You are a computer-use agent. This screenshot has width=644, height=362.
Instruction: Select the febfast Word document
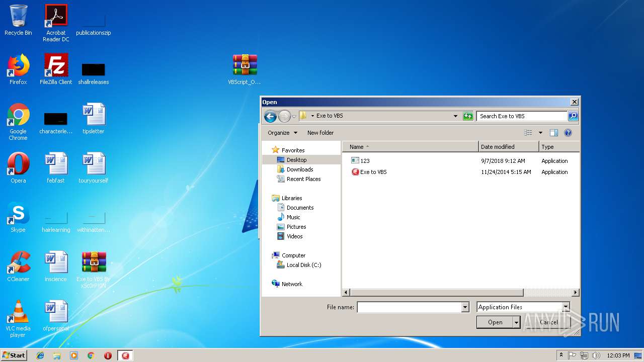click(x=56, y=168)
